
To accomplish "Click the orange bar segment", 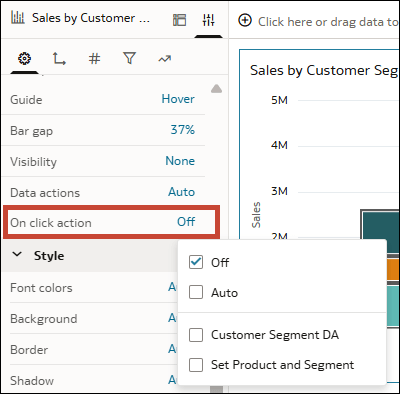I will (393, 270).
